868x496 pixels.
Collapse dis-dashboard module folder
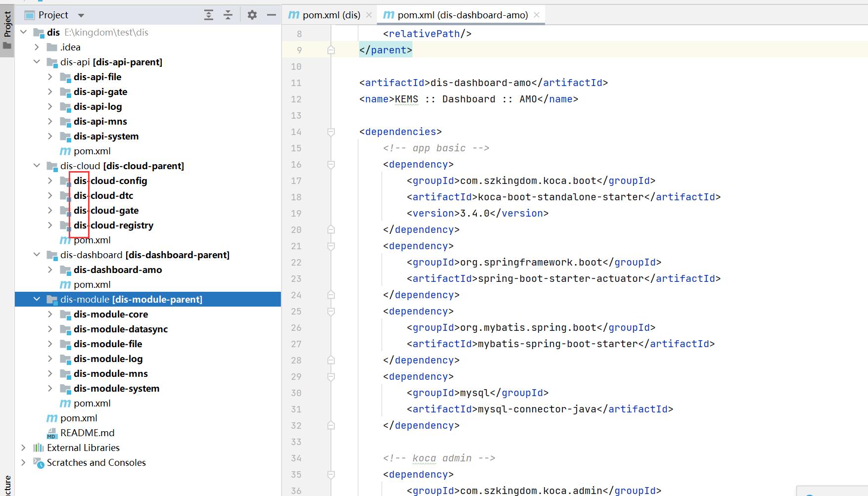point(37,255)
